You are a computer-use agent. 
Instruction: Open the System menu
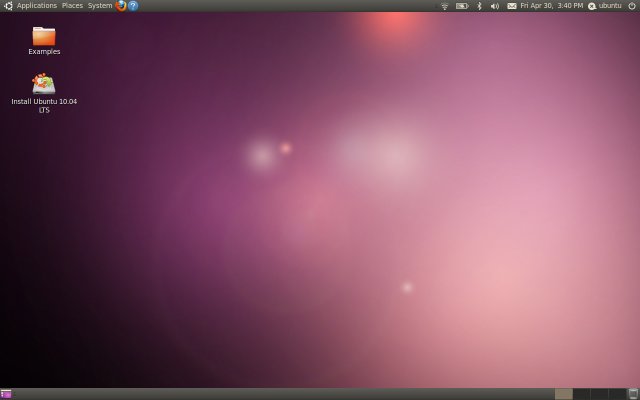[100, 6]
